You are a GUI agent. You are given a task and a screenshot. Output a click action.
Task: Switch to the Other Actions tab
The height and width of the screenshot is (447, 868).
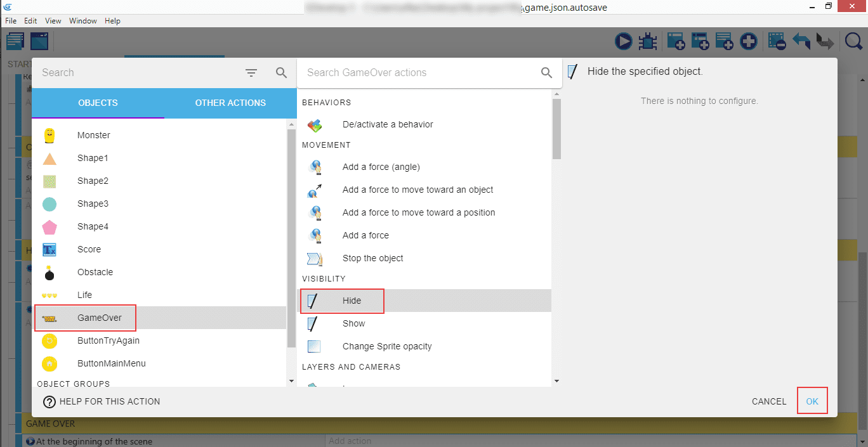coord(230,103)
